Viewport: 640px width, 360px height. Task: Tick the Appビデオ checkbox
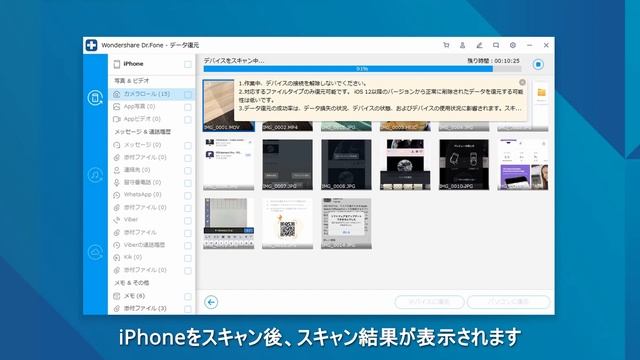[x=188, y=120]
